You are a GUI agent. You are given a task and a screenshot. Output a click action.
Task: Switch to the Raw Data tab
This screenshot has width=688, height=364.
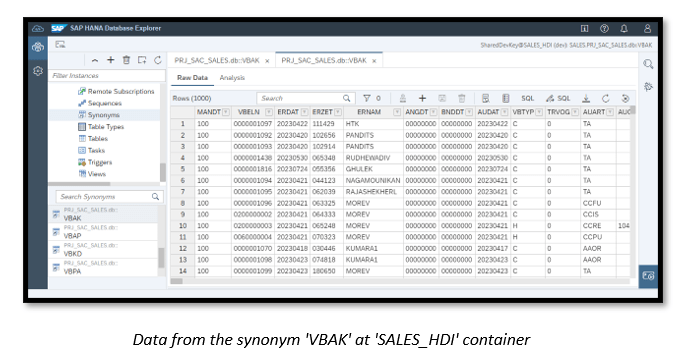click(x=192, y=78)
